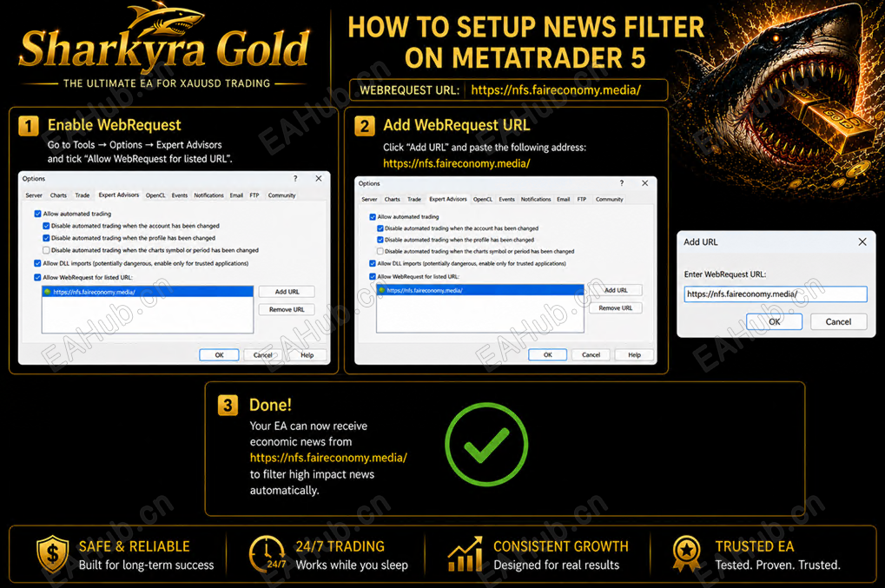The width and height of the screenshot is (885, 588).
Task: Toggle Allow DLL imports in step 1 dialog
Action: (x=38, y=263)
